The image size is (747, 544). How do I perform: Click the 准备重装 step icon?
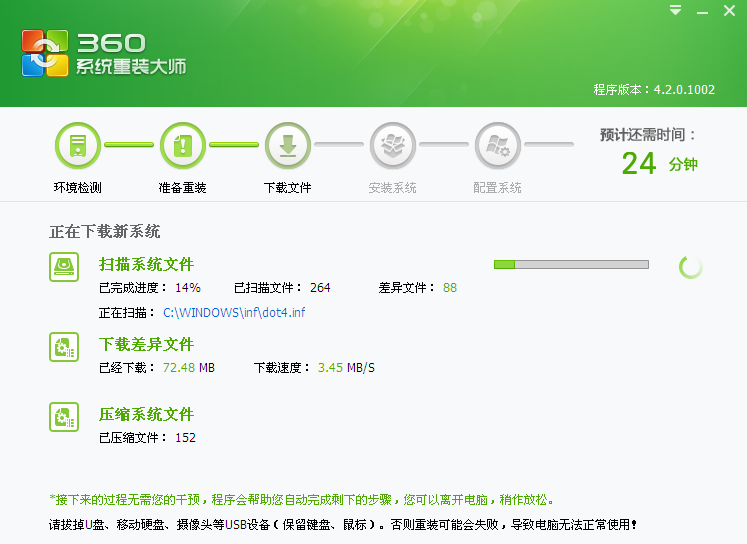pyautogui.click(x=182, y=147)
